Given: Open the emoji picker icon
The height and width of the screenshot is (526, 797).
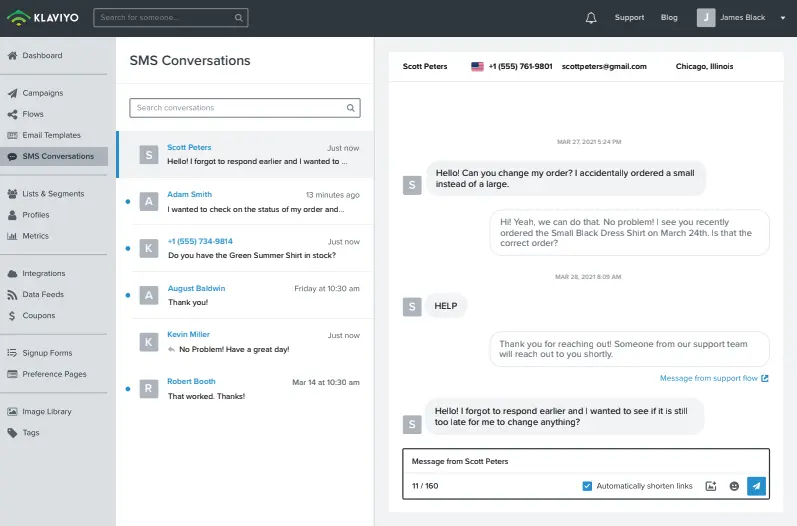Looking at the screenshot, I should click(734, 486).
